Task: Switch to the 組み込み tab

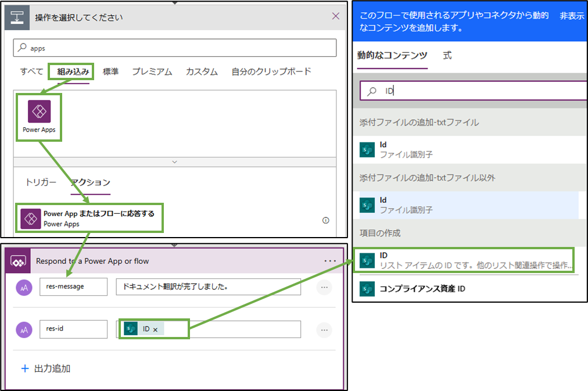Action: [73, 71]
